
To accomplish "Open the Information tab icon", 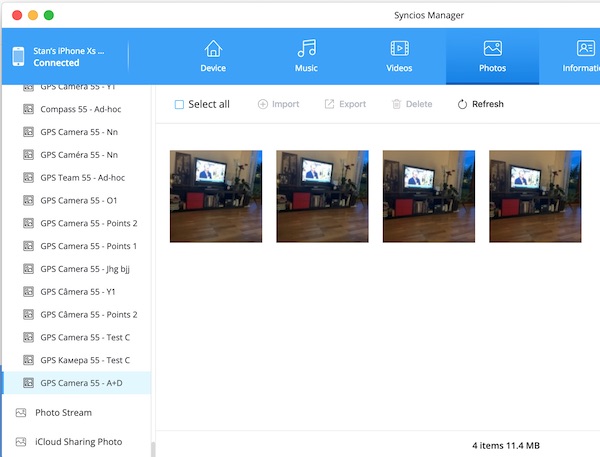I will pyautogui.click(x=585, y=49).
